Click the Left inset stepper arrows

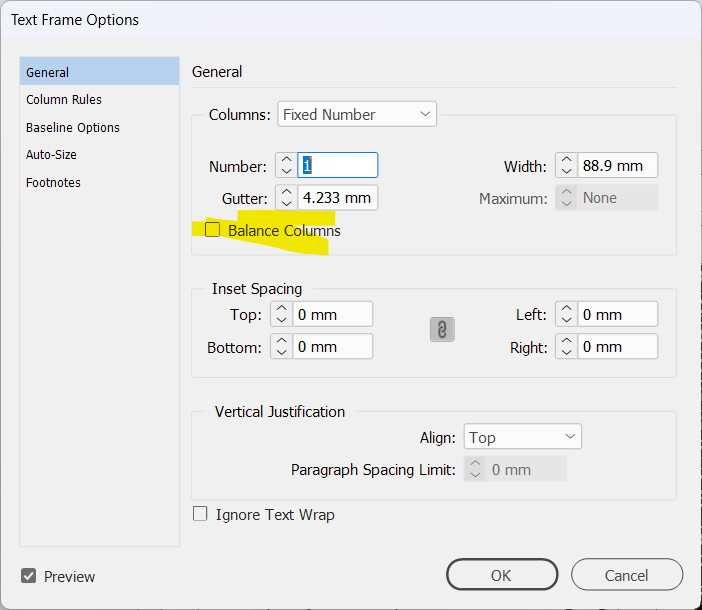[x=567, y=314]
